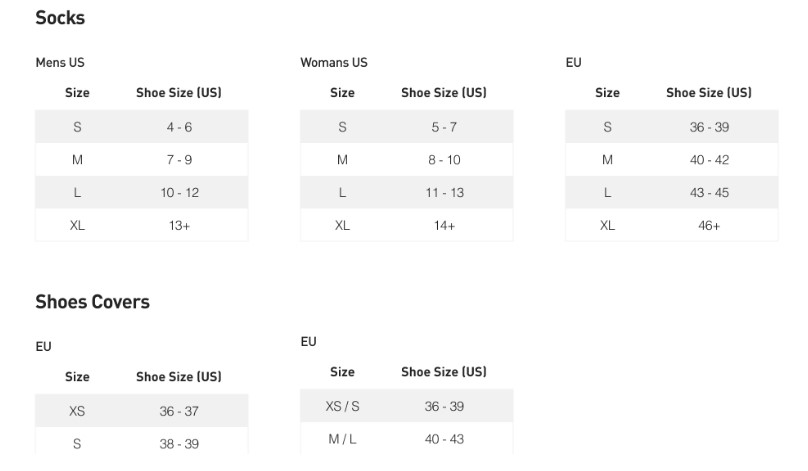Click the "46+" EU size cell
The image size is (808, 471).
tap(709, 226)
